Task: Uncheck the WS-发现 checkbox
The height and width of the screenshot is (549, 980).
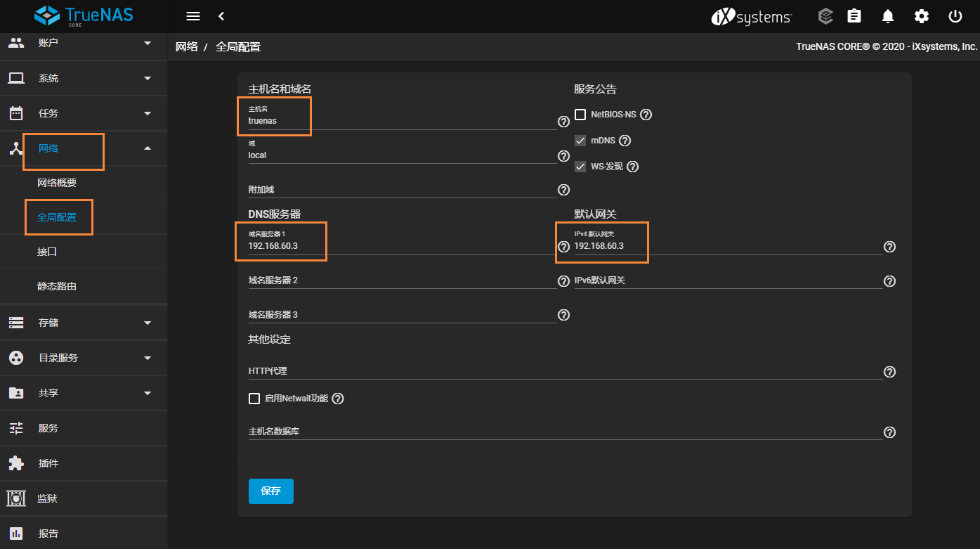Action: tap(580, 167)
